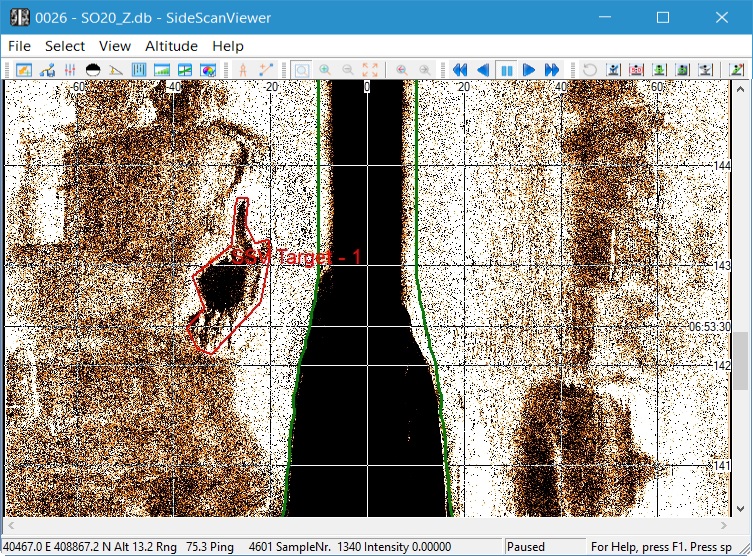Click the vertical scrollbar thumb
The height and width of the screenshot is (556, 753).
tap(741, 360)
